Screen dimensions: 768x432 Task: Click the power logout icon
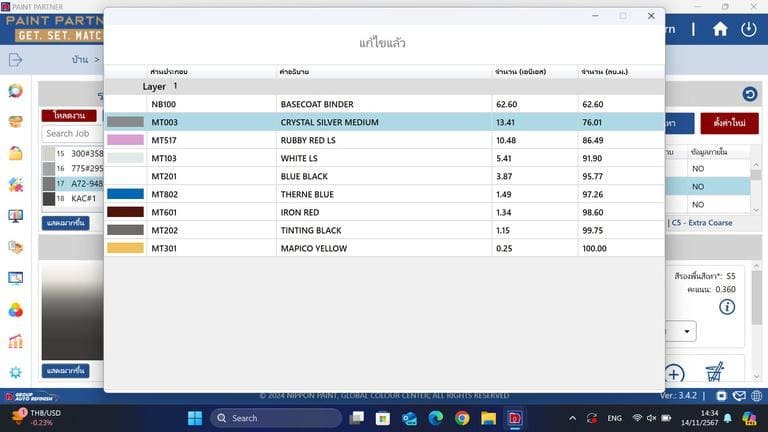pyautogui.click(x=748, y=29)
